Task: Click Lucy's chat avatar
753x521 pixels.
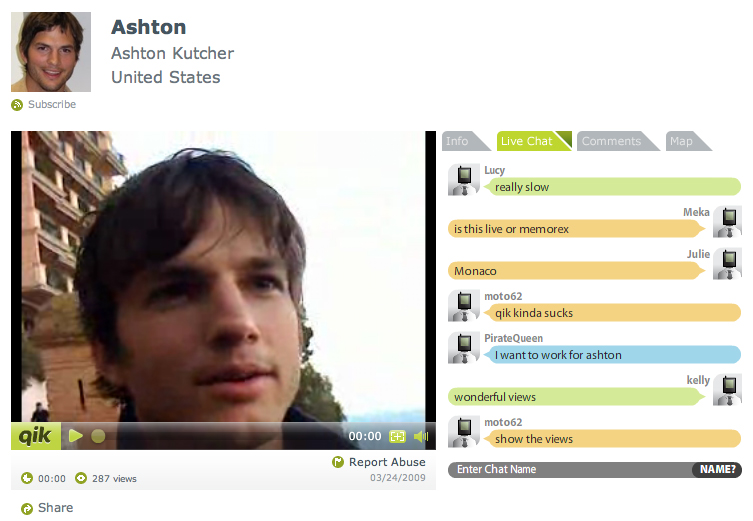Action: tap(464, 180)
